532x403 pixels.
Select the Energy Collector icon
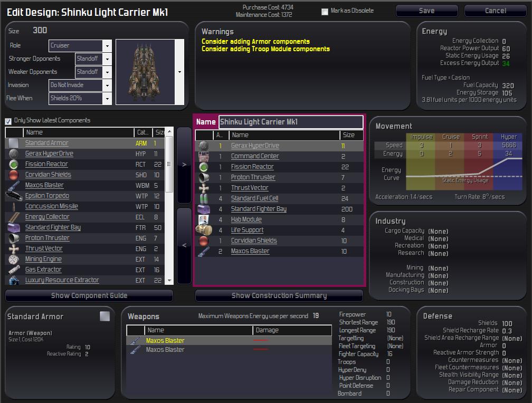(14, 217)
